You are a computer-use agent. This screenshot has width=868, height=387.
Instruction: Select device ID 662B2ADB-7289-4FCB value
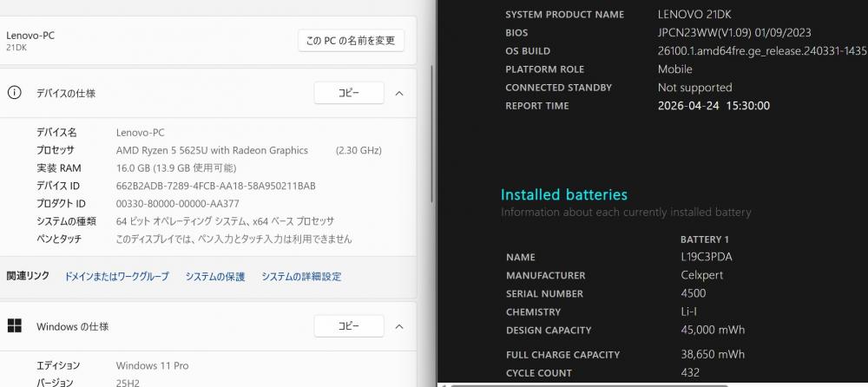[x=216, y=186]
